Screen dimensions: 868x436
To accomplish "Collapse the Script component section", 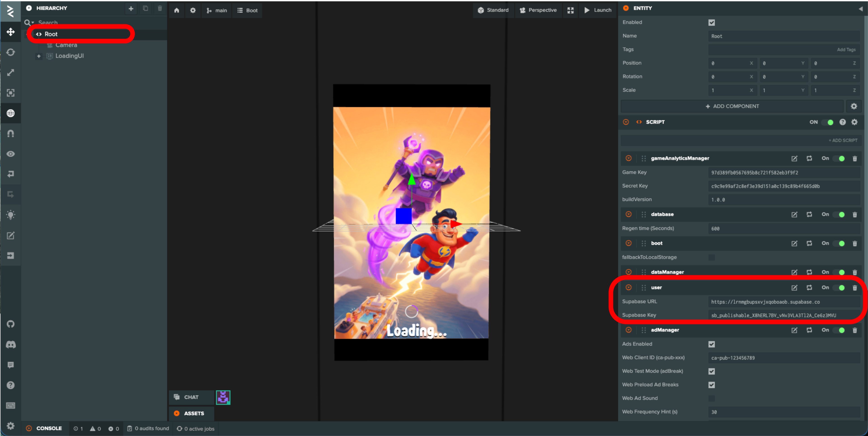I will [626, 122].
